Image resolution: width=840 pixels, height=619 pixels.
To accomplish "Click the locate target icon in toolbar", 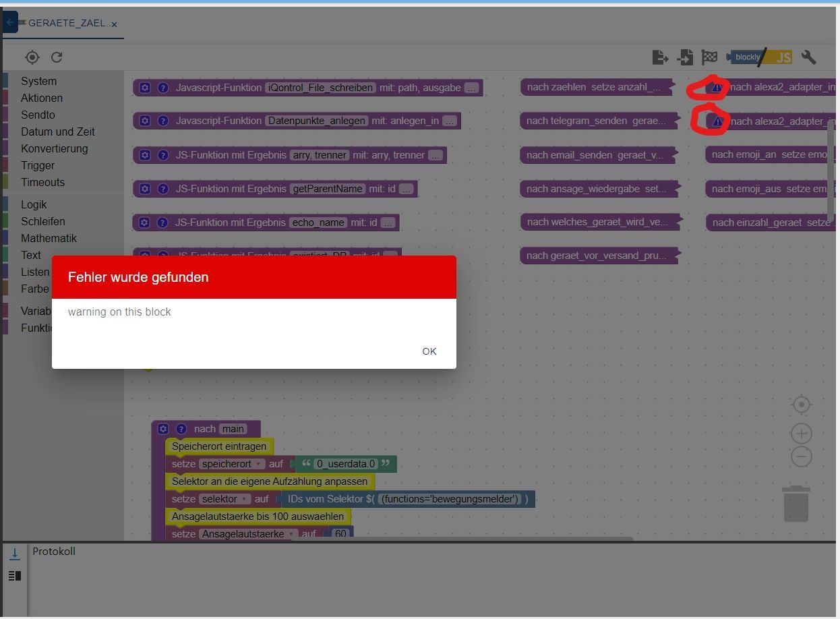I will (x=32, y=57).
